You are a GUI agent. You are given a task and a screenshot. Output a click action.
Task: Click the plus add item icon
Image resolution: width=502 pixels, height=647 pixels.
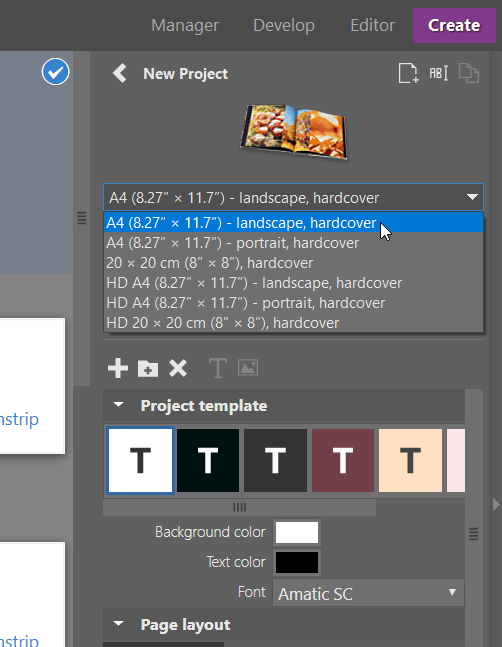pos(118,368)
